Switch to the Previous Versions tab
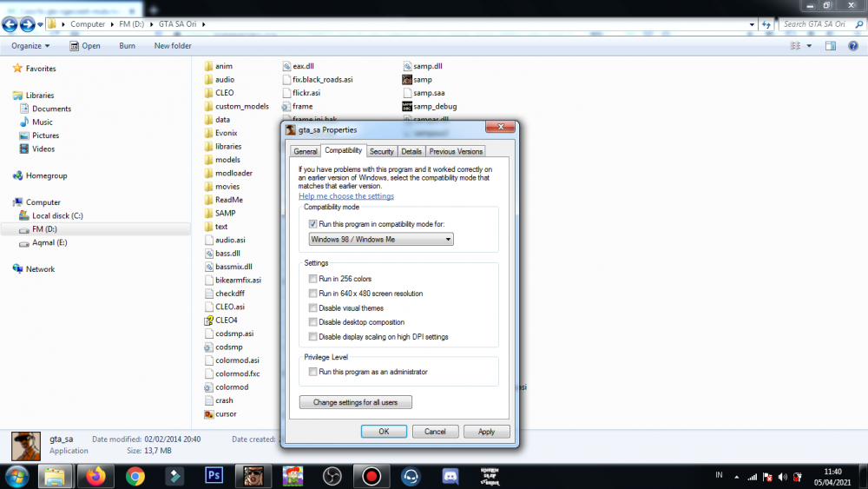Viewport: 868px width, 489px height. click(x=456, y=151)
